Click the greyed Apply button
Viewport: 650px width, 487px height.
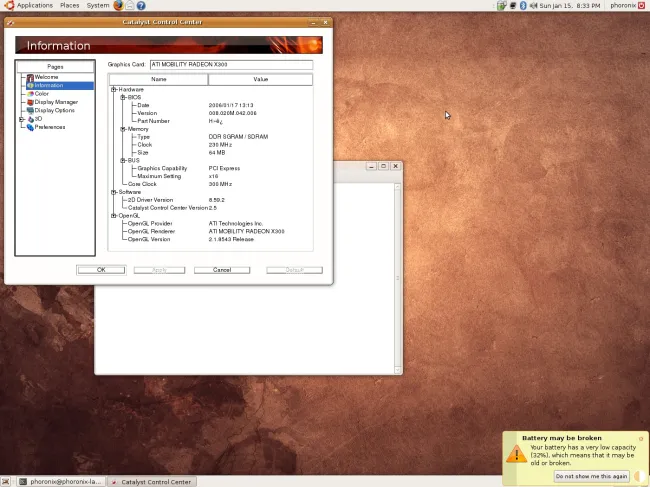[x=159, y=270]
